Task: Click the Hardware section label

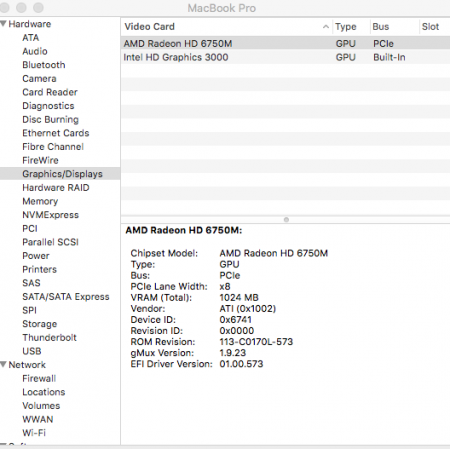Action: pyautogui.click(x=30, y=24)
